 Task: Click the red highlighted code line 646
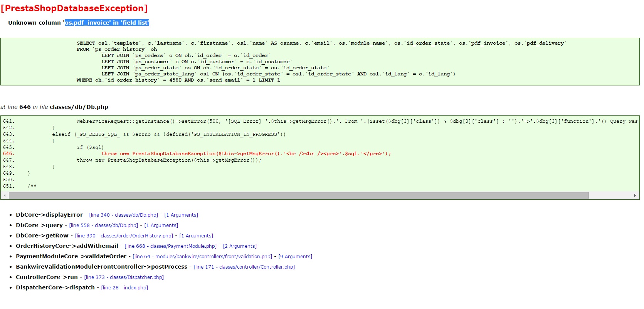point(246,154)
